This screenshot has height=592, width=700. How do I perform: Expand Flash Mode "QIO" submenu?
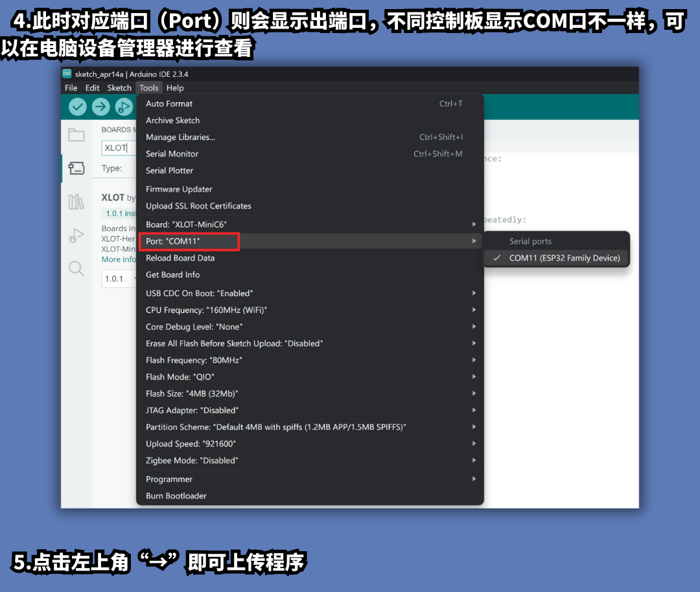click(x=310, y=377)
